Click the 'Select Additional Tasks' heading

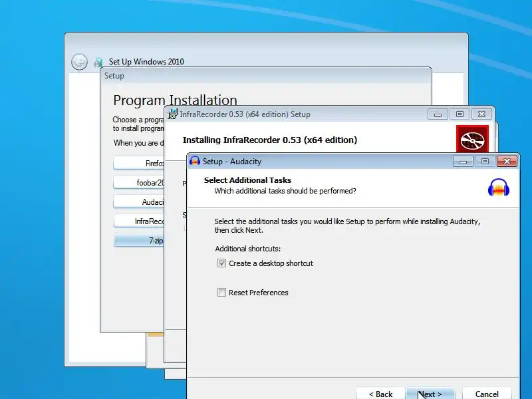click(247, 180)
